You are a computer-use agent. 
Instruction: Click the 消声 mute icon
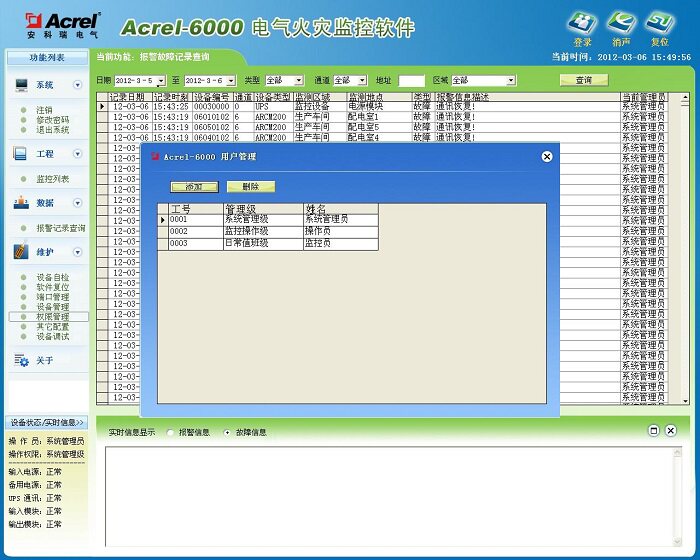click(x=621, y=23)
